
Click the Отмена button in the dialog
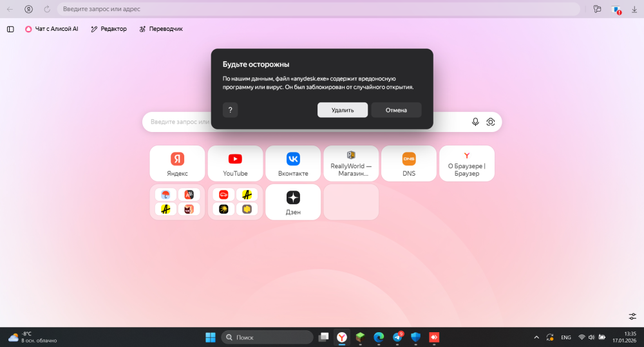(x=396, y=110)
